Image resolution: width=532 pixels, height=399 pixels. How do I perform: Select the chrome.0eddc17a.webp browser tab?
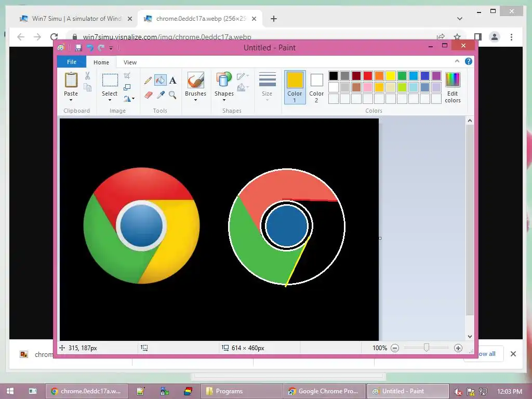coord(200,19)
